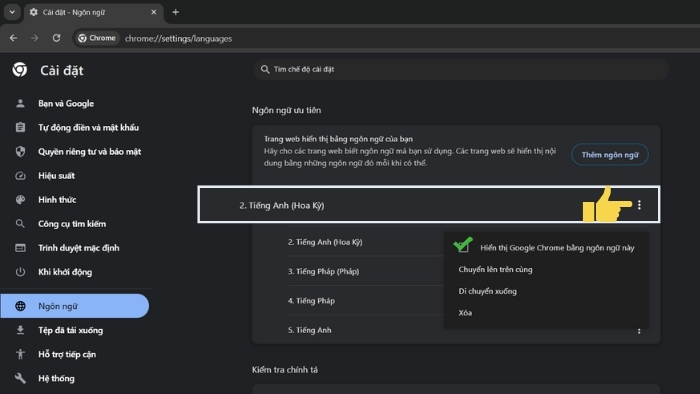Screen dimensions: 700x394
Task: Open three-dot menu for 5. Tiếng Anh
Action: pos(639,331)
